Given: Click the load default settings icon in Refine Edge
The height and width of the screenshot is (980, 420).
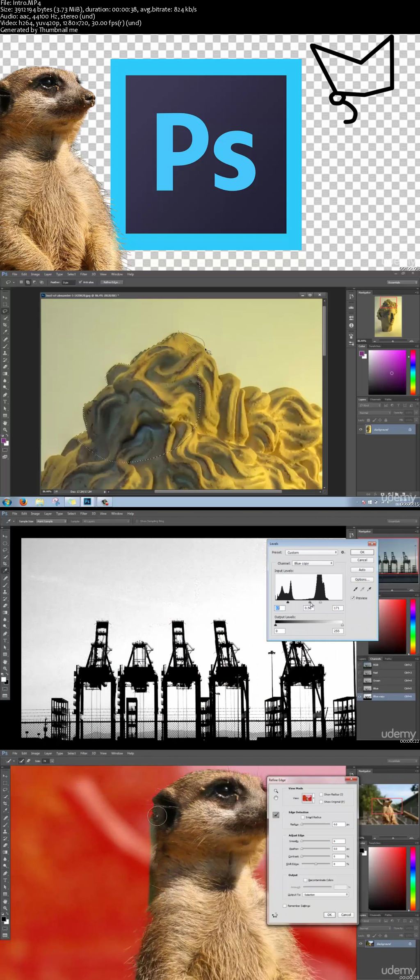Looking at the screenshot, I should pos(275,915).
